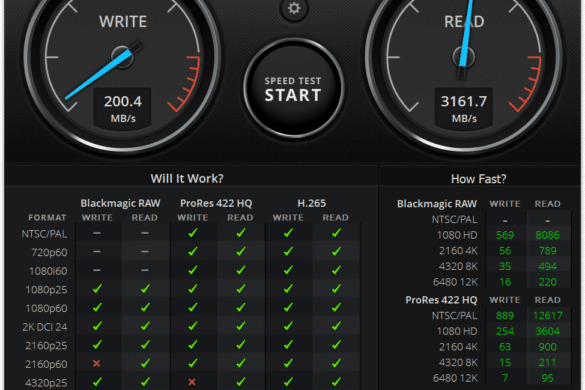Viewport: 585px width, 390px height.
Task: Click the 4320p25 Blackmagic RAW write checkmark
Action: tap(97, 382)
